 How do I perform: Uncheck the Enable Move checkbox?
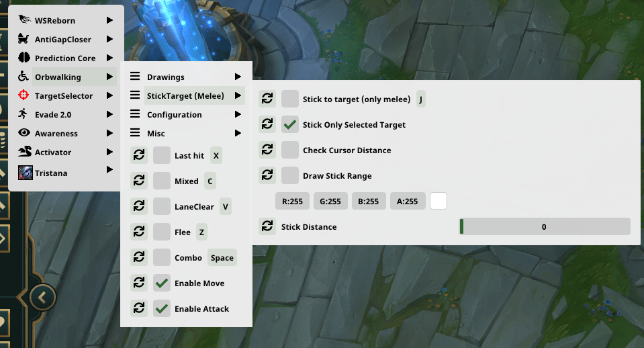[x=161, y=283]
